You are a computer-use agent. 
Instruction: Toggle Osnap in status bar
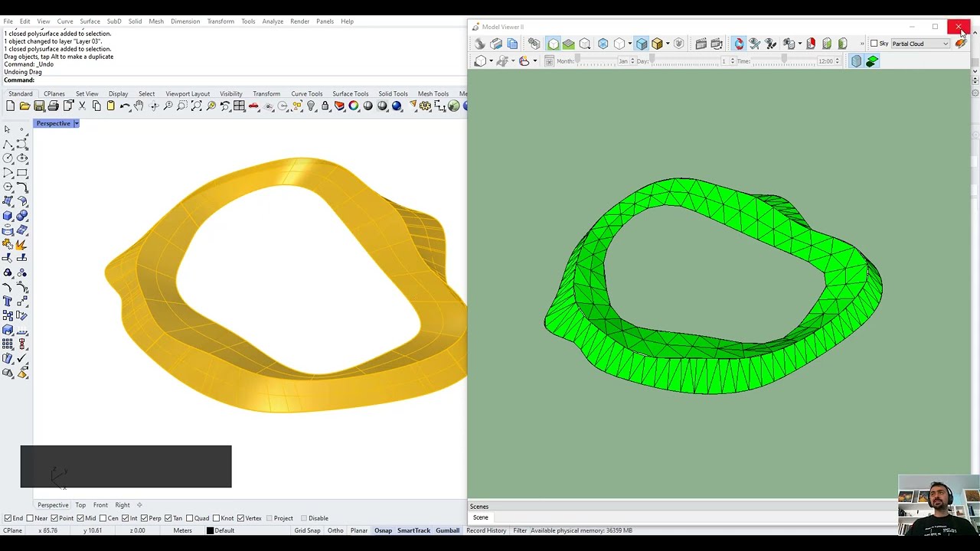383,530
